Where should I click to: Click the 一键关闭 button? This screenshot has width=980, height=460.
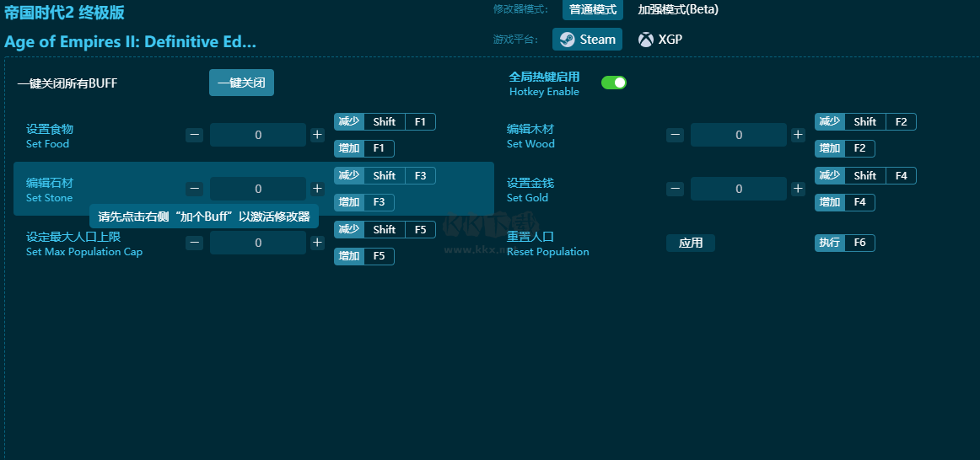(x=241, y=83)
